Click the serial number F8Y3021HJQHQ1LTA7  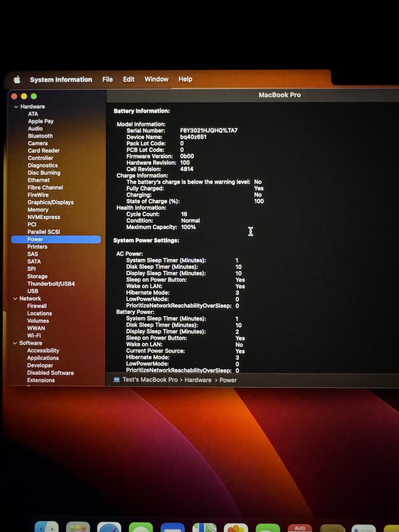209,131
